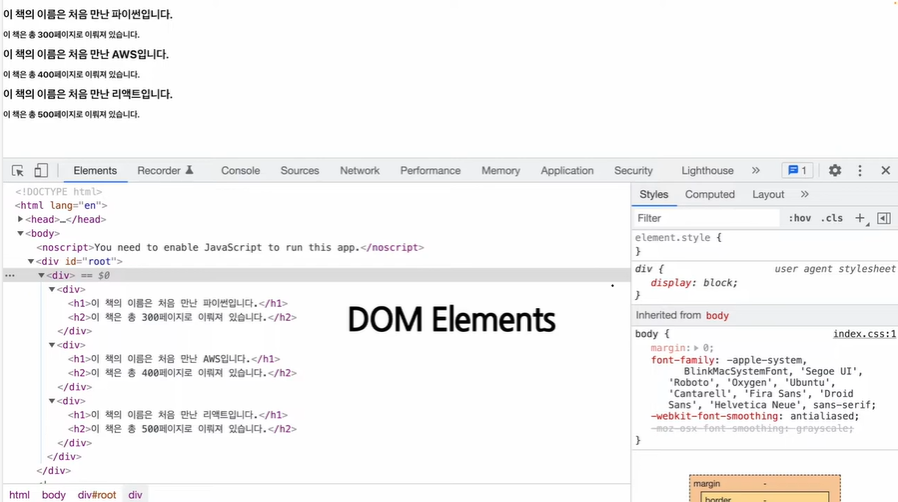
Task: Toggle the device toolbar icon
Action: pyautogui.click(x=41, y=171)
